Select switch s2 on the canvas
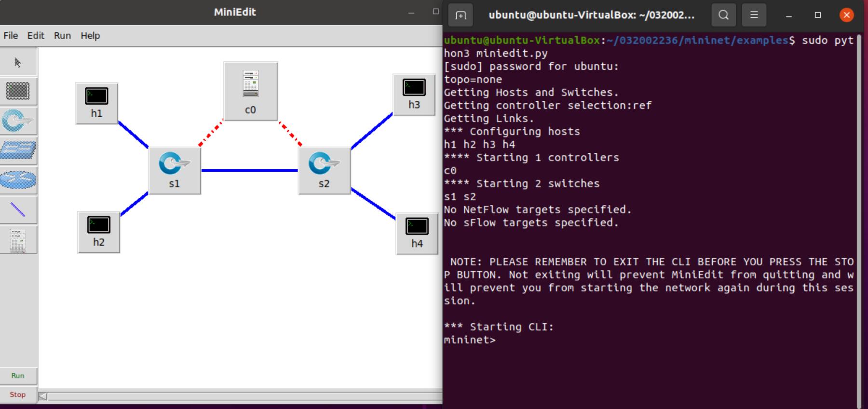This screenshot has width=868, height=409. click(x=324, y=171)
